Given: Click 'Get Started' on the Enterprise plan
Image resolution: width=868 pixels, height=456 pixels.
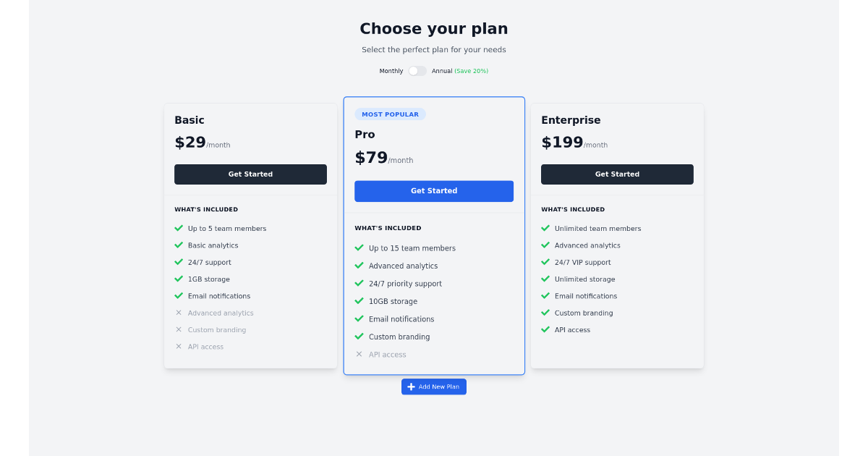Looking at the screenshot, I should [x=617, y=174].
